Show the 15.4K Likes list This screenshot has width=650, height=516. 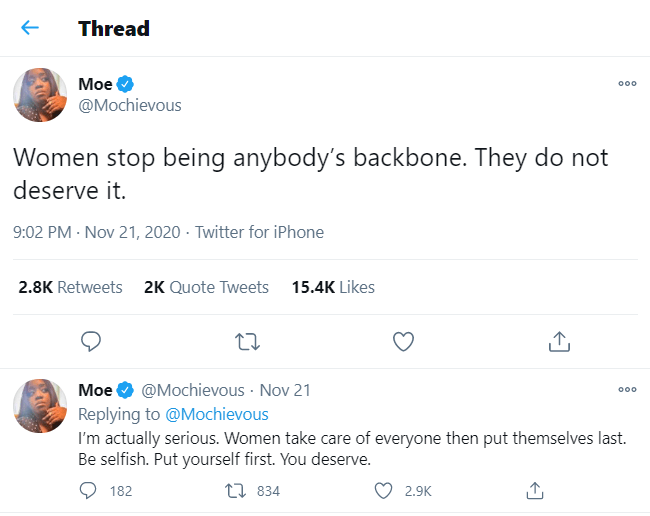pos(333,287)
